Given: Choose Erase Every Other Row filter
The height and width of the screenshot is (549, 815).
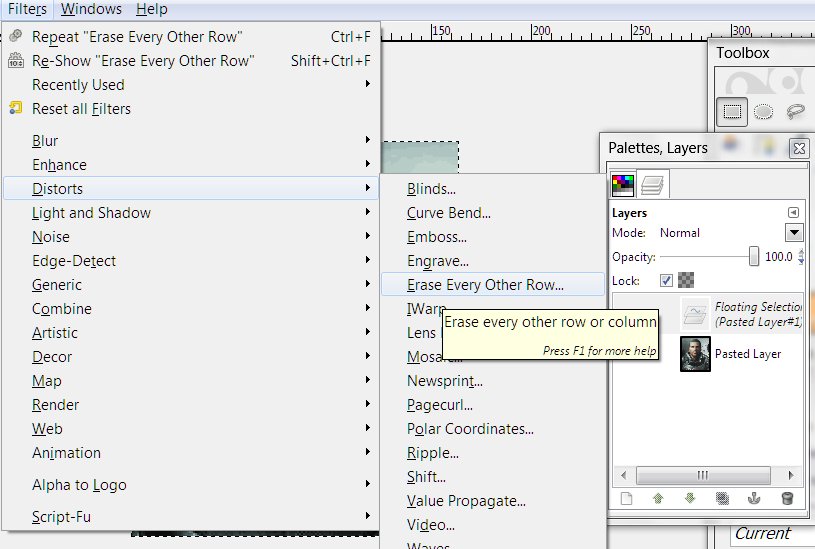Looking at the screenshot, I should click(x=485, y=285).
